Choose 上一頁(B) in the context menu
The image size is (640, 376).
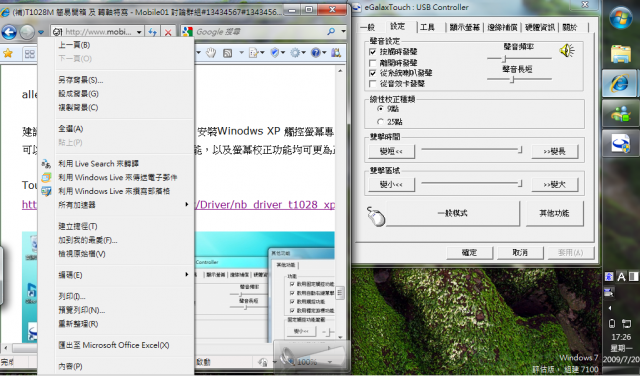coord(116,45)
